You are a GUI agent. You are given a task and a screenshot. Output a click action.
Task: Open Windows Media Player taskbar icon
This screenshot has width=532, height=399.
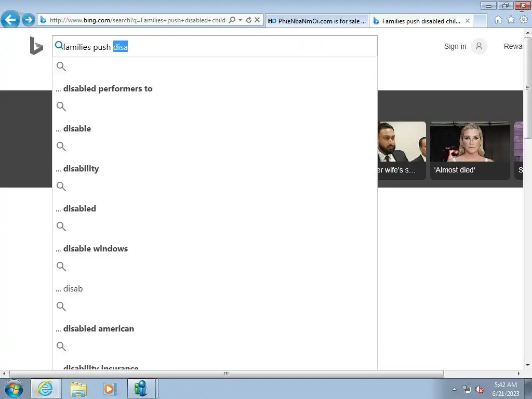click(110, 389)
